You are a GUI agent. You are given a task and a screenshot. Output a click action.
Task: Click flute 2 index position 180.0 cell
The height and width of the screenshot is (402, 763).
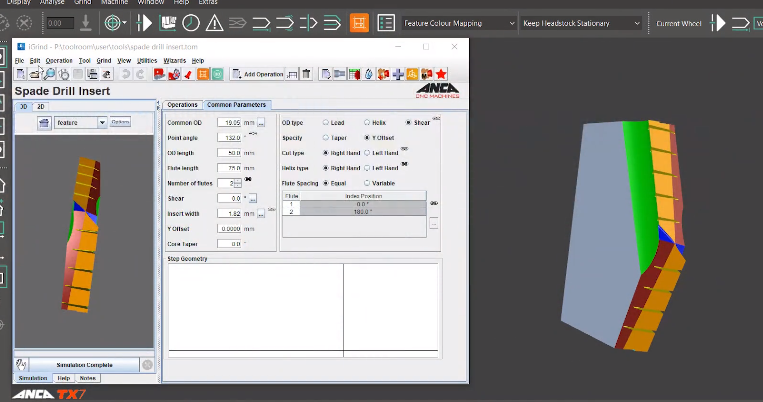coord(363,212)
